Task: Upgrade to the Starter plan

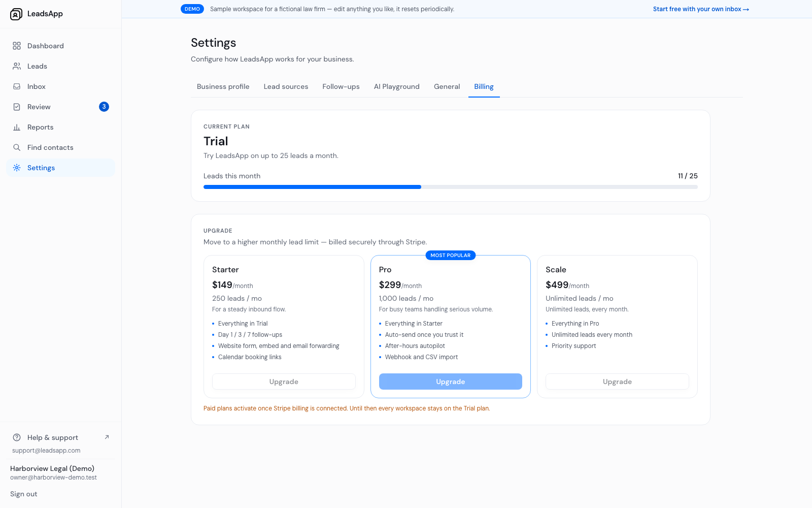Action: (284, 382)
